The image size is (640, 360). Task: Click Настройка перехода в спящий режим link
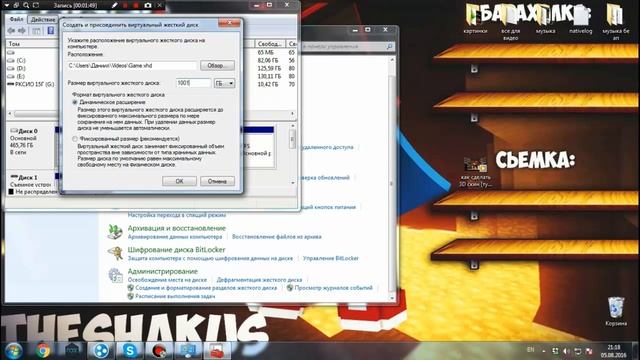click(x=177, y=215)
